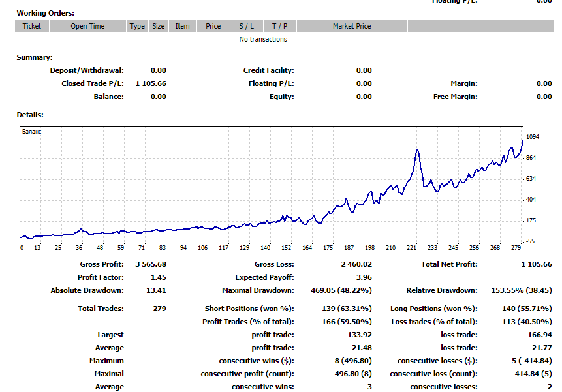Click the Profit Trades value 166 (59.50%)

(347, 322)
